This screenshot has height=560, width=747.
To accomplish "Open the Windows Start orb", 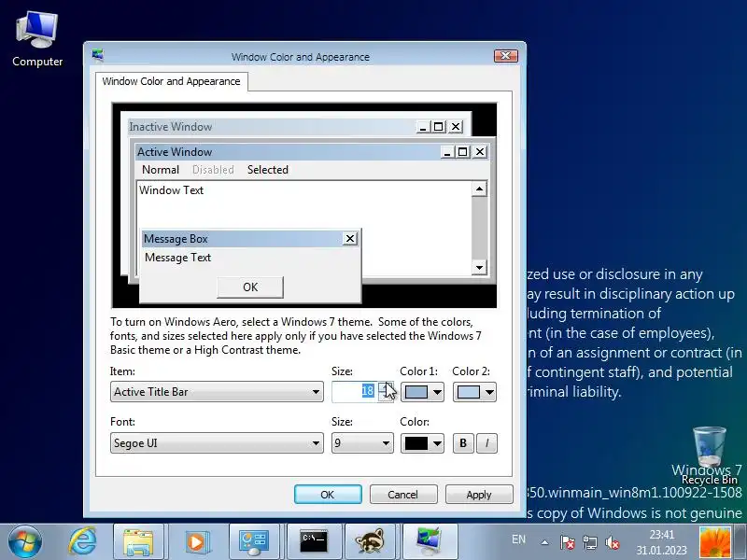I will (24, 542).
